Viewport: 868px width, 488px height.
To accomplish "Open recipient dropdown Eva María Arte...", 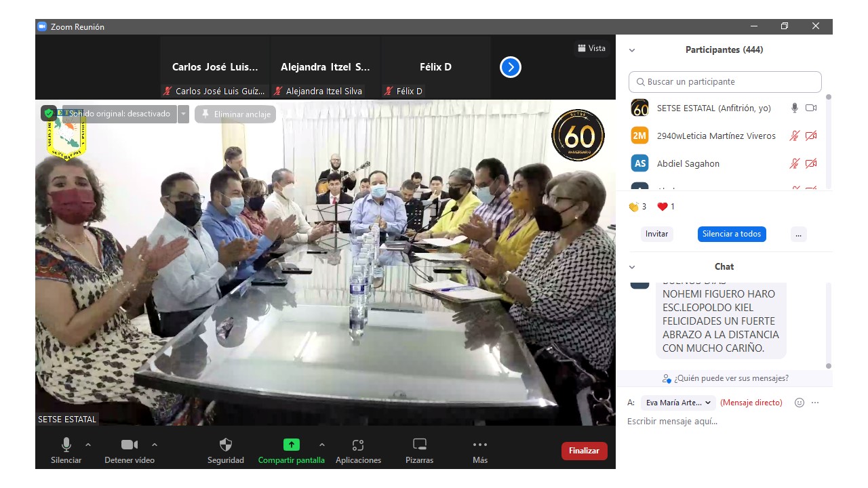I will click(x=679, y=403).
